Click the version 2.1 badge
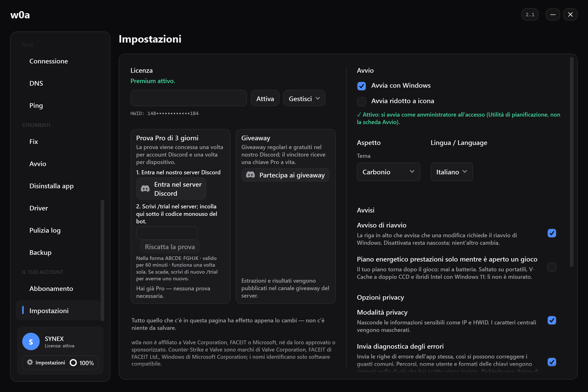This screenshot has width=588, height=392. point(530,14)
